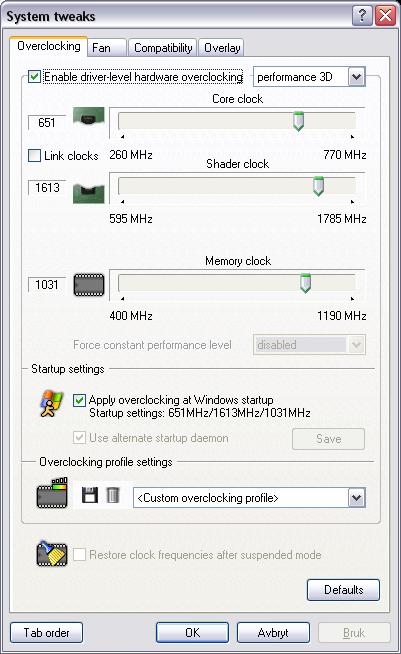Enable the Link clocks checkbox
401x654 pixels.
[34, 156]
